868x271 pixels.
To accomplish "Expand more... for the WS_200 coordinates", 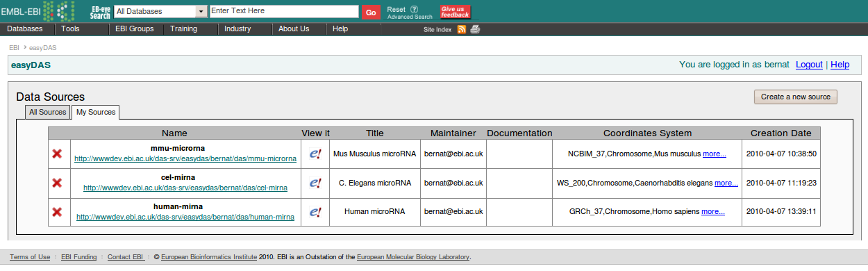I will pos(726,183).
